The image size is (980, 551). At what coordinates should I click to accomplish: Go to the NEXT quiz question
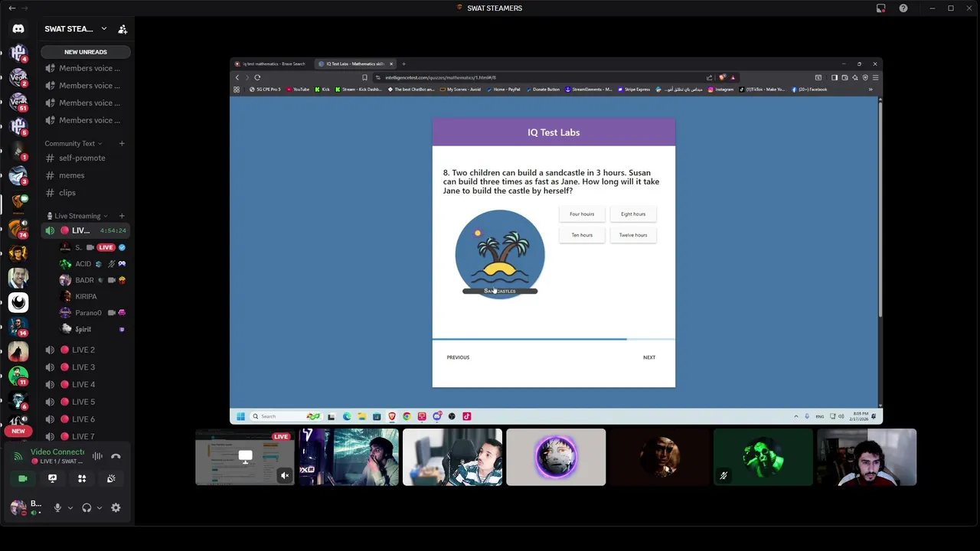[649, 357]
